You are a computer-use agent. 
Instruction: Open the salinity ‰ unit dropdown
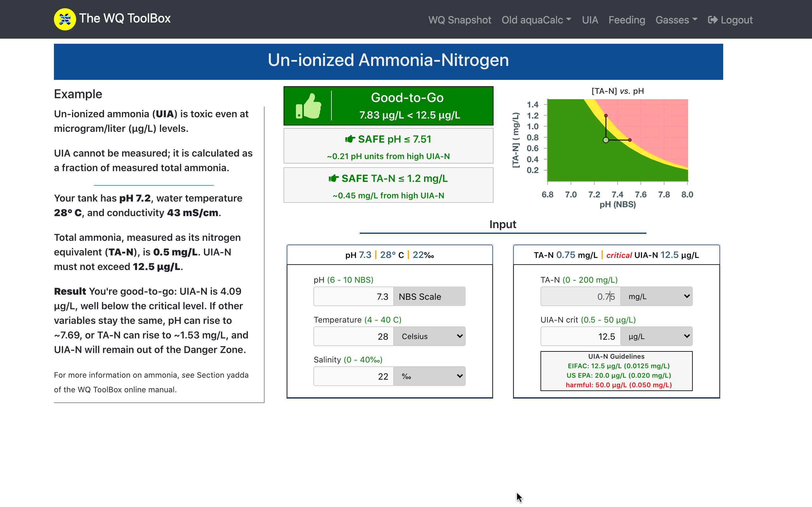(x=429, y=376)
